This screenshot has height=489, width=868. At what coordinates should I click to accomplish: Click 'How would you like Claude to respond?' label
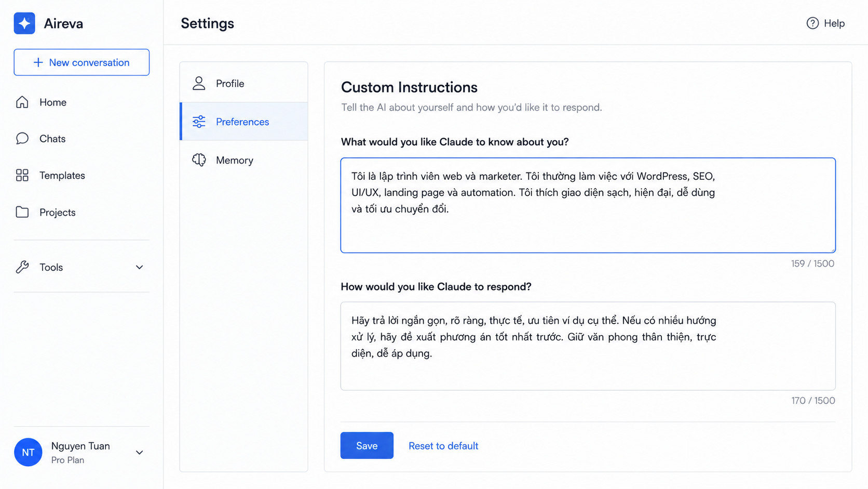click(x=436, y=287)
